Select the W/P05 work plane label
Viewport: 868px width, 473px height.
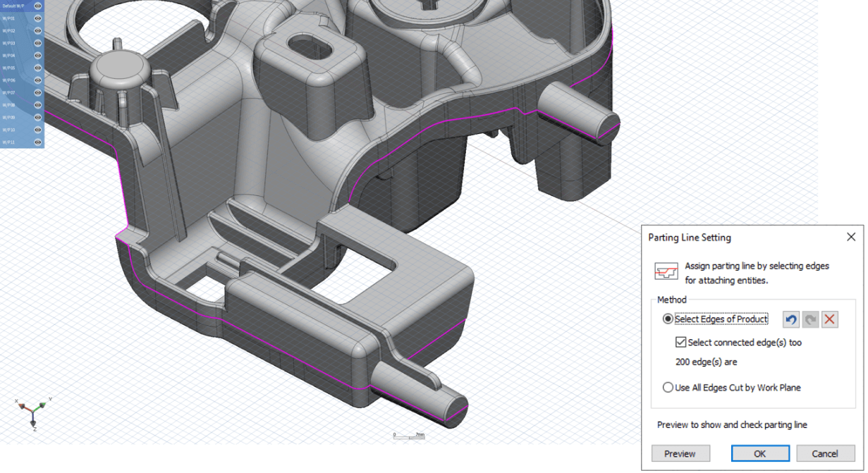click(8, 68)
